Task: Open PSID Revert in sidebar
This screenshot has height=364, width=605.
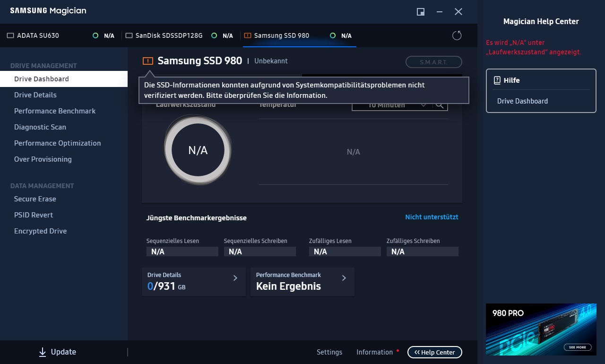Action: [x=64, y=215]
